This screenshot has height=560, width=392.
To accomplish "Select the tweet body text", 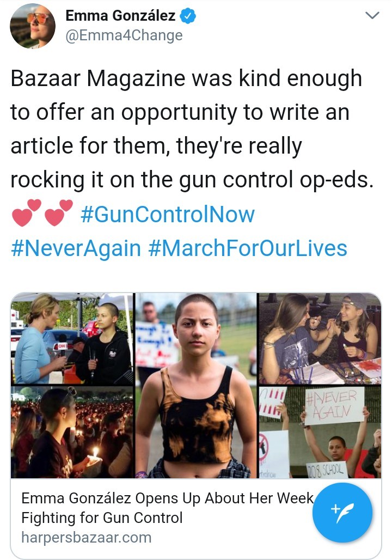I will coord(192,129).
